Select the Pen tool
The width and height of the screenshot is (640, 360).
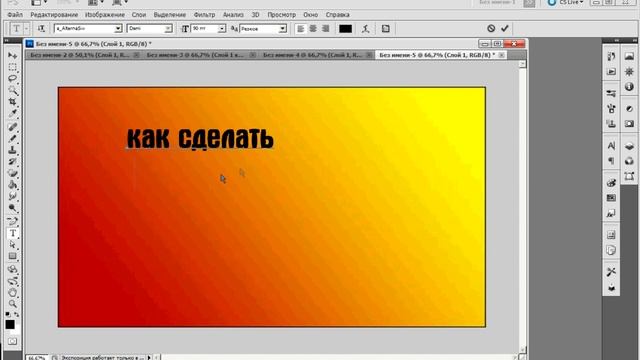point(13,222)
